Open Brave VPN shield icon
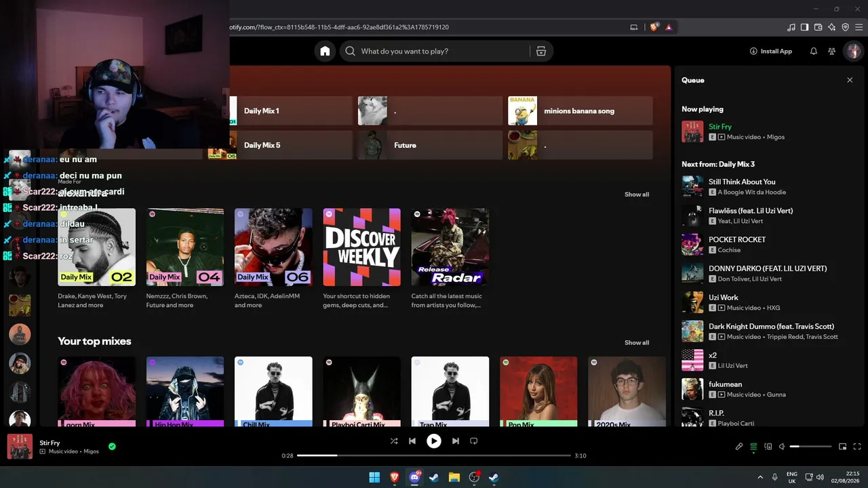This screenshot has width=868, height=488. (845, 27)
